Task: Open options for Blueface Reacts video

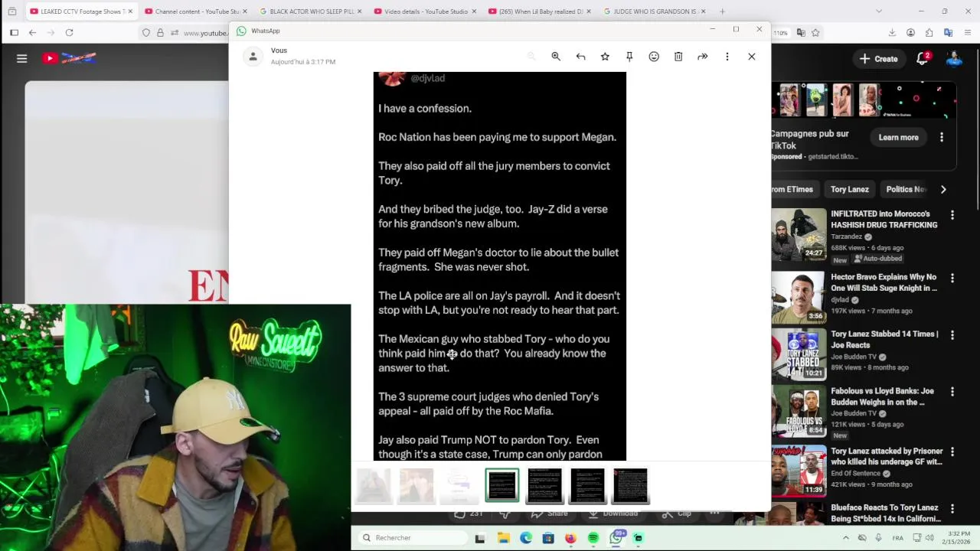Action: point(952,508)
